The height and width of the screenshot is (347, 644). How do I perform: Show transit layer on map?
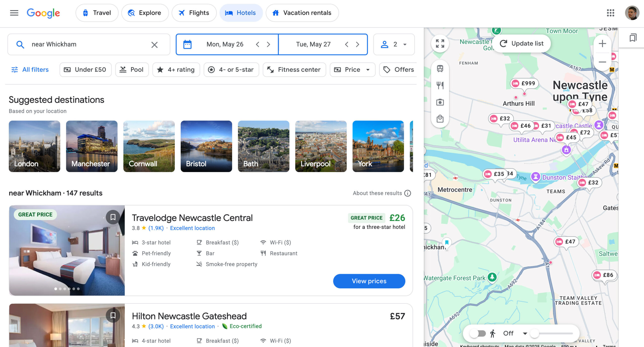[x=440, y=69]
